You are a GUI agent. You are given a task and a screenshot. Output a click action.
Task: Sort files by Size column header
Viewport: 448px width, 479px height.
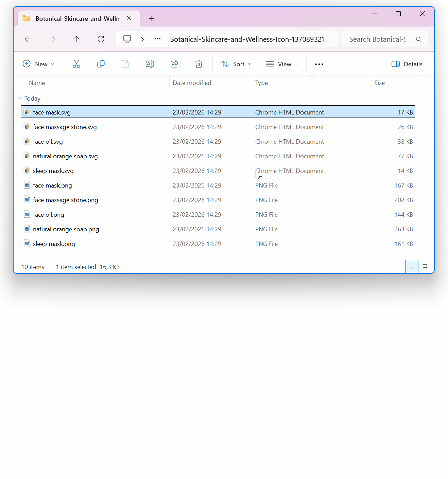pos(379,83)
